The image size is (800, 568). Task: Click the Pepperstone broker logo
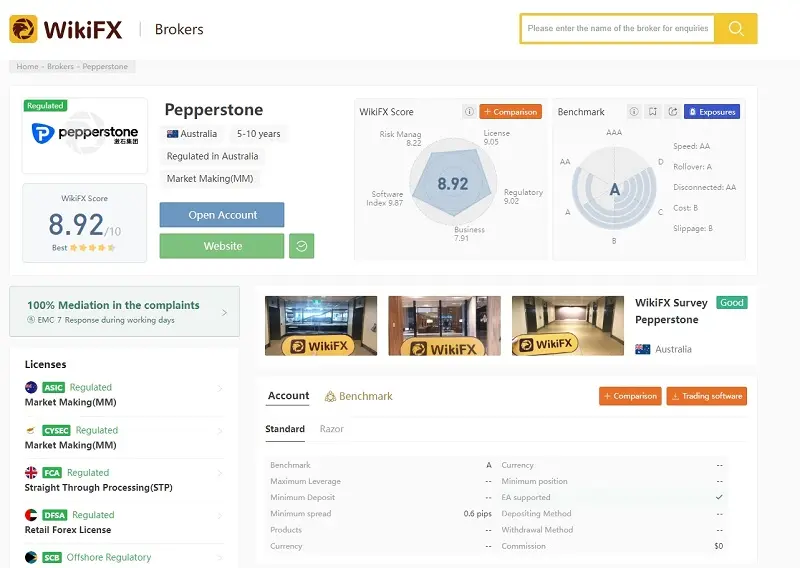click(85, 133)
